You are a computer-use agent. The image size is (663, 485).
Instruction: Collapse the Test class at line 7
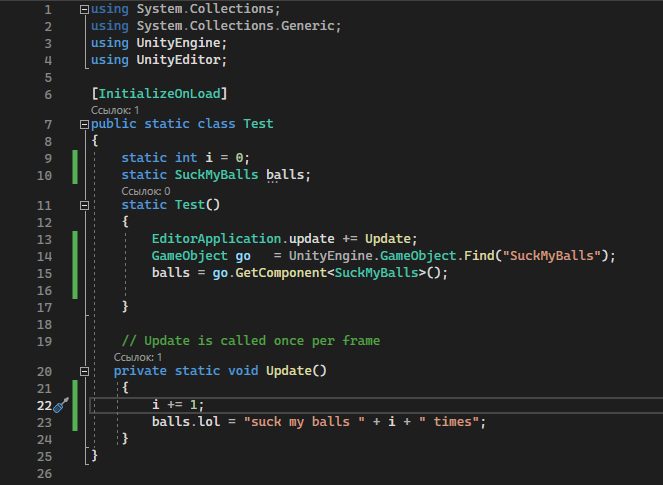(x=85, y=124)
